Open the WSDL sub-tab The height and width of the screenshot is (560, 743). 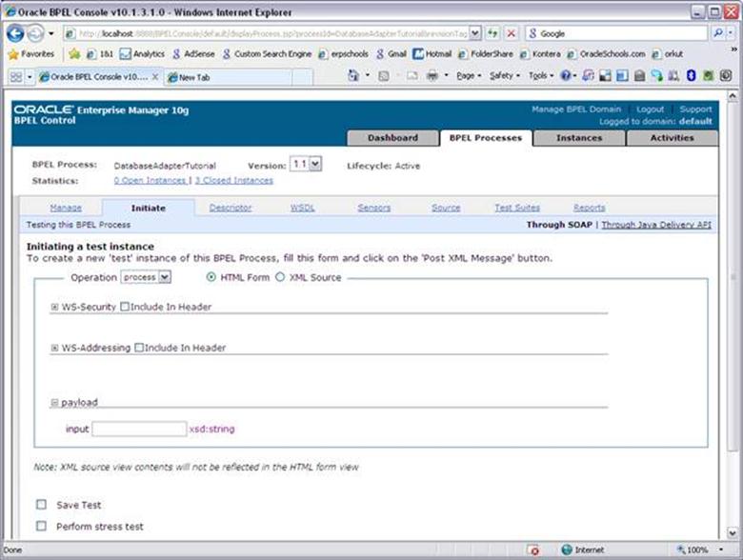pyautogui.click(x=302, y=208)
